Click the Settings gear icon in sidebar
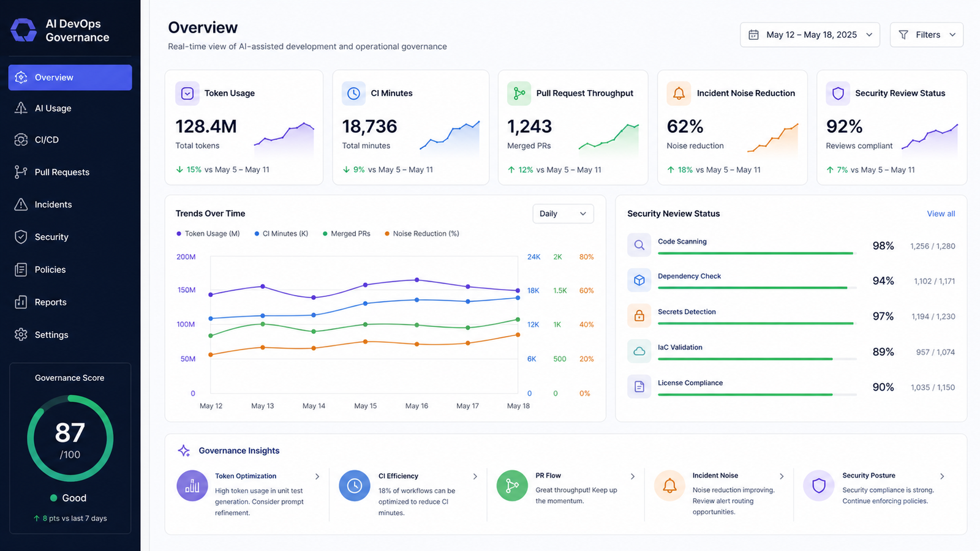 point(21,334)
